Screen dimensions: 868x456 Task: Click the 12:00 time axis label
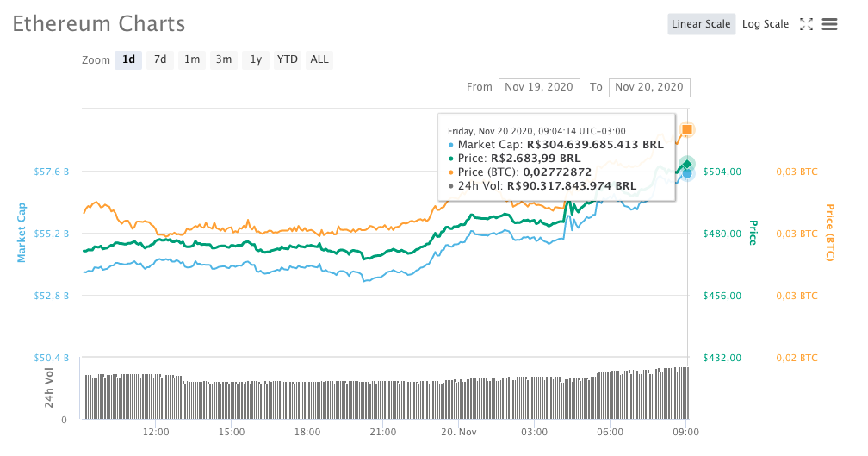tap(156, 432)
